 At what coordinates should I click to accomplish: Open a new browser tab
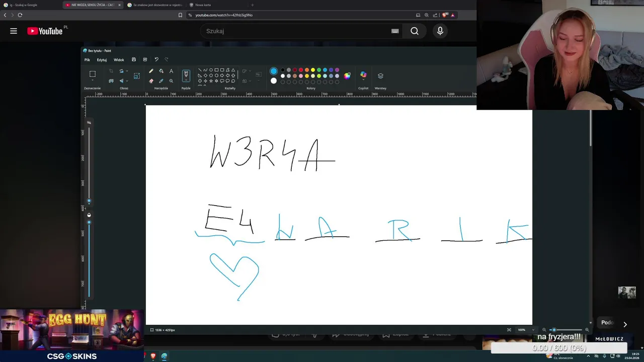pyautogui.click(x=252, y=5)
